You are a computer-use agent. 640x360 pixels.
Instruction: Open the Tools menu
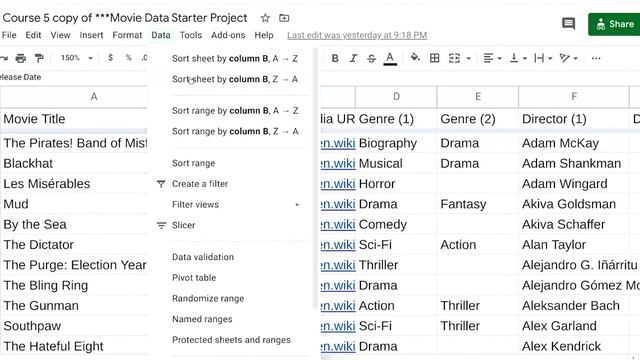tap(191, 35)
